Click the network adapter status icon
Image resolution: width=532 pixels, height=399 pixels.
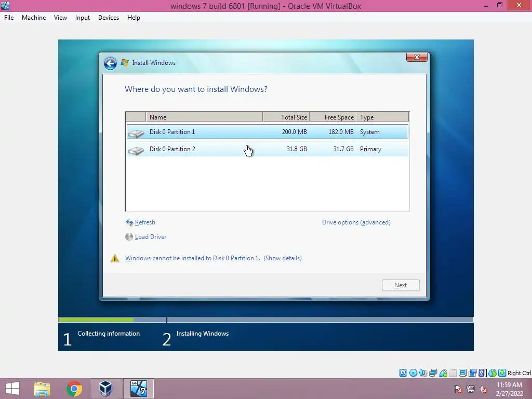433,373
